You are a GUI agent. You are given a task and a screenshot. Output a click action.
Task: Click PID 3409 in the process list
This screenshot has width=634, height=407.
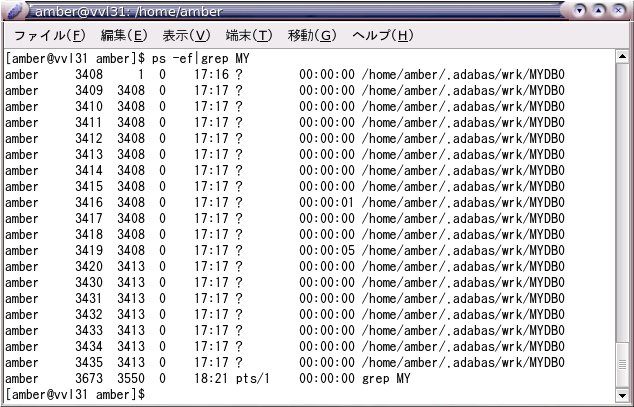coord(89,91)
